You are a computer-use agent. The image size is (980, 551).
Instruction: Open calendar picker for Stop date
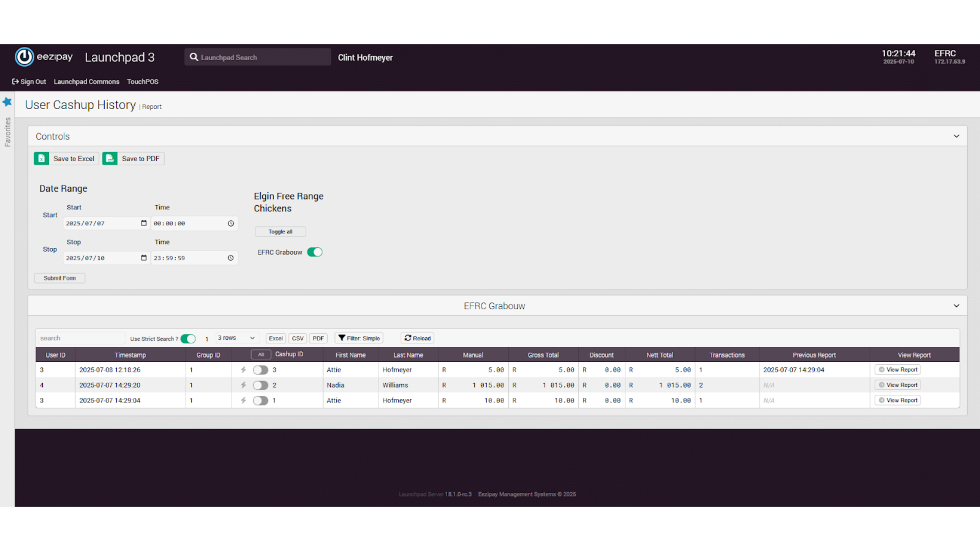click(143, 258)
